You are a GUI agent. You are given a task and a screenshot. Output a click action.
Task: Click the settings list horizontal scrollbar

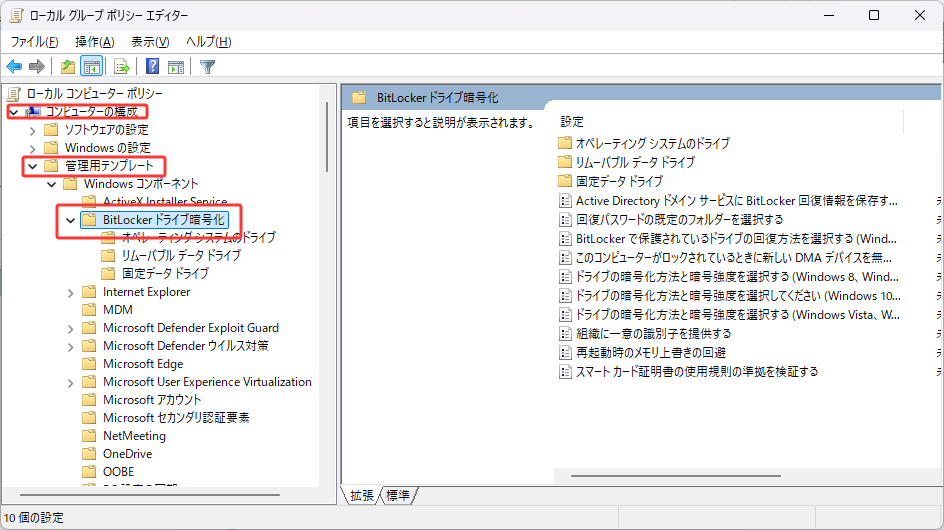pos(675,476)
